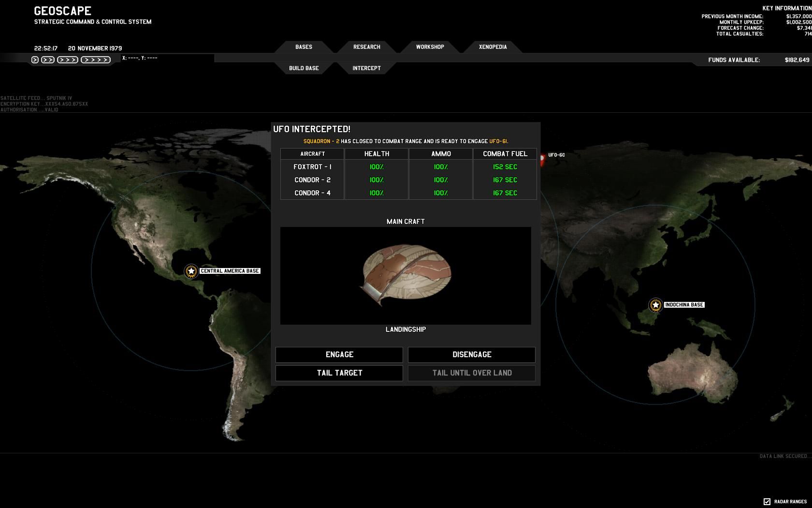Click the Landingship craft image

pyautogui.click(x=405, y=275)
